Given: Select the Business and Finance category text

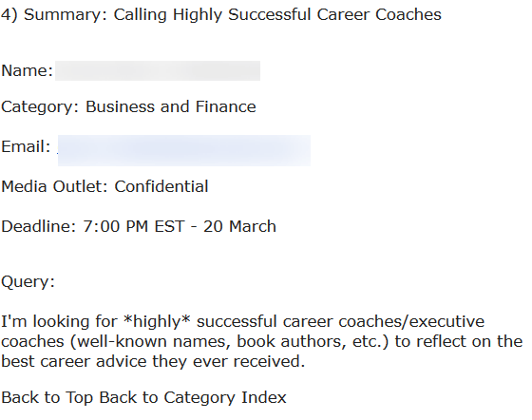Looking at the screenshot, I should [x=170, y=106].
